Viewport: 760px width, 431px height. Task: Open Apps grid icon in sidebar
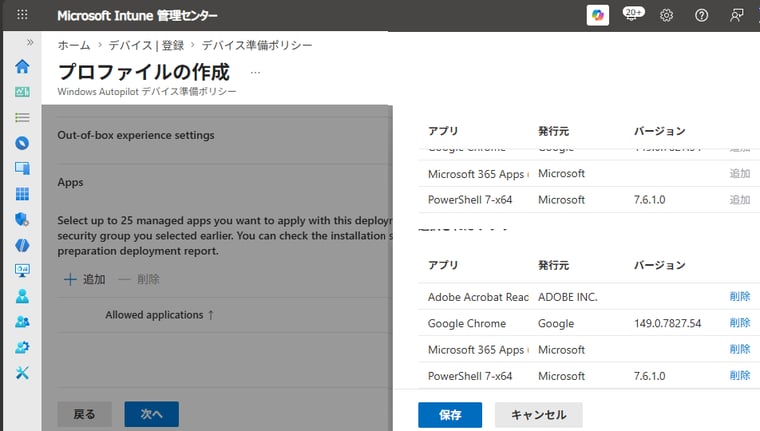click(x=22, y=194)
